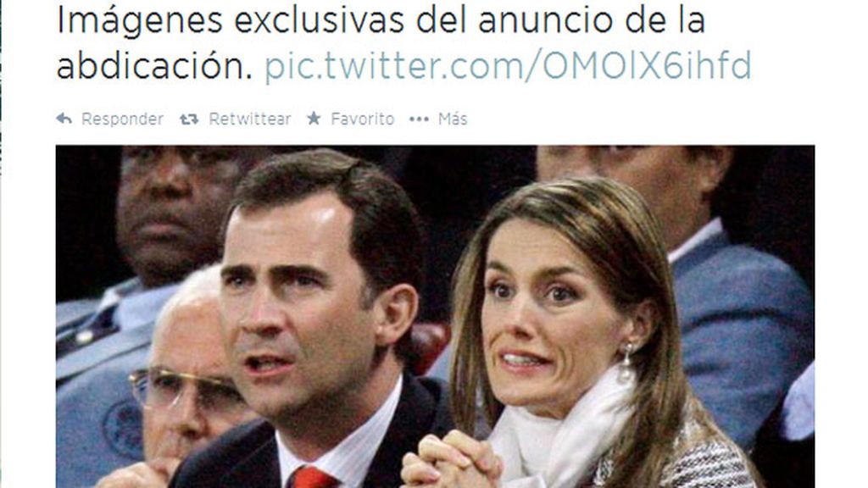Viewport: 868px width, 488px height.
Task: Click the pearl earring in the photo
Action: click(x=626, y=363)
